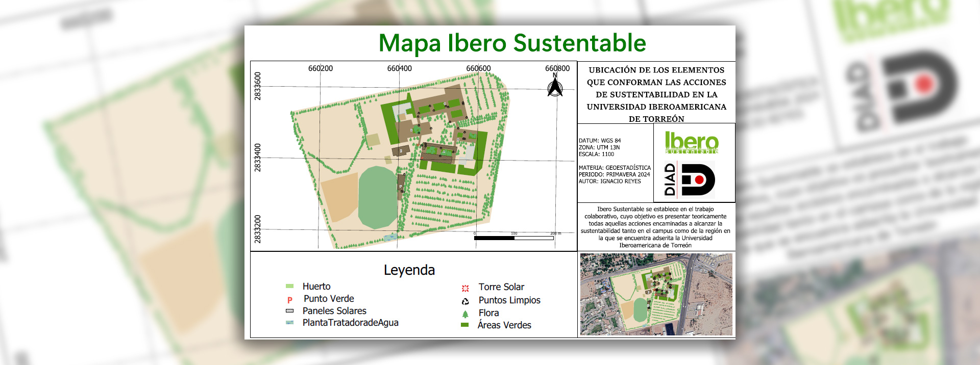
Task: Click the northing label "2833400"
Action: (258, 158)
